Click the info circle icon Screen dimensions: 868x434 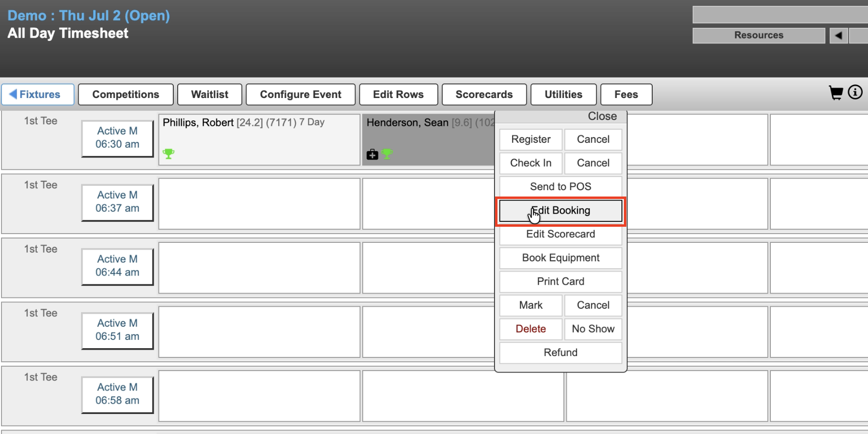pyautogui.click(x=855, y=92)
